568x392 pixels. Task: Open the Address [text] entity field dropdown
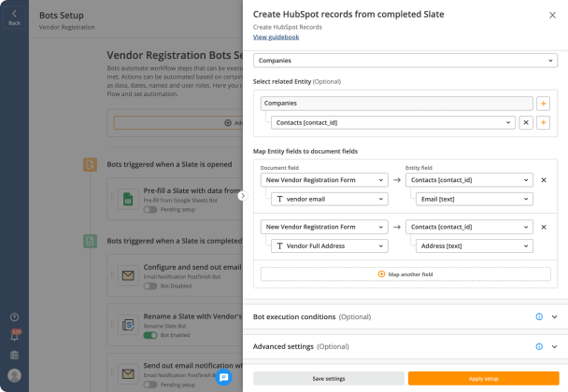(x=475, y=246)
